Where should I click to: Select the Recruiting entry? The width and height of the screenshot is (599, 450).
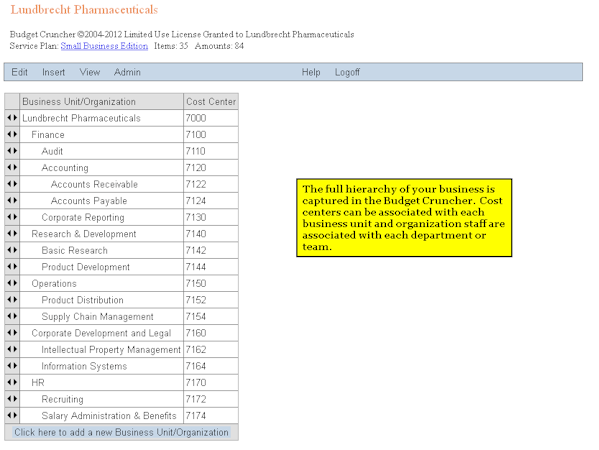click(x=62, y=399)
